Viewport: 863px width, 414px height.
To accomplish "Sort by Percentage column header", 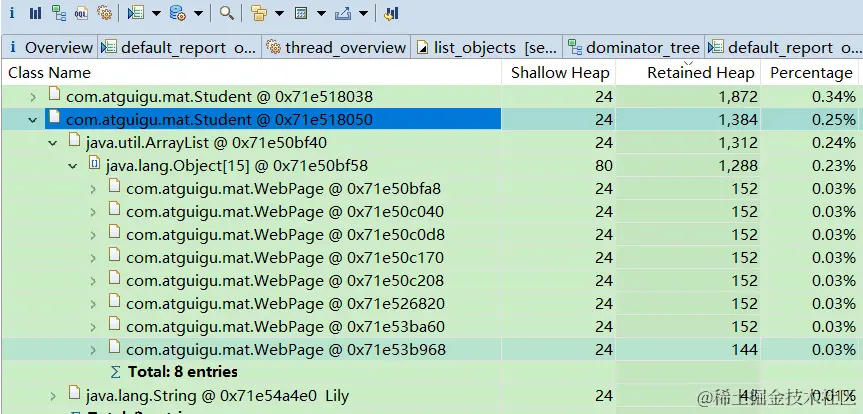I will click(811, 73).
